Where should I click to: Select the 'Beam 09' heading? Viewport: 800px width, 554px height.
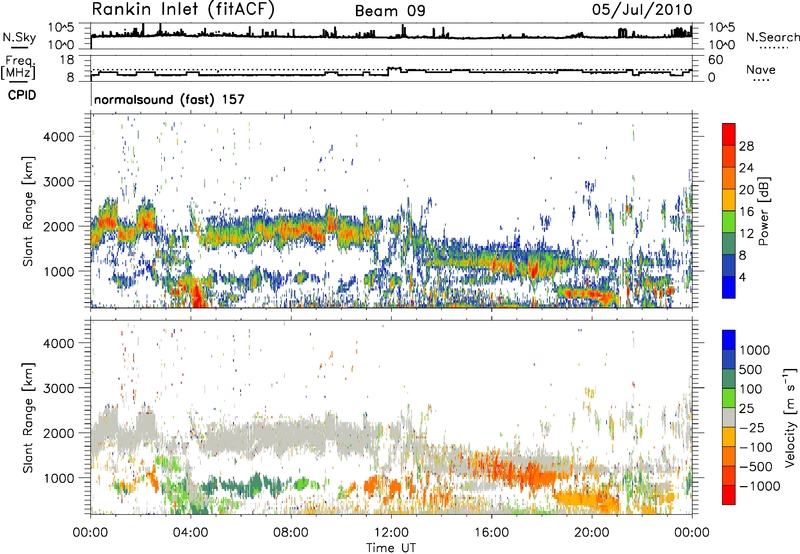pyautogui.click(x=390, y=11)
